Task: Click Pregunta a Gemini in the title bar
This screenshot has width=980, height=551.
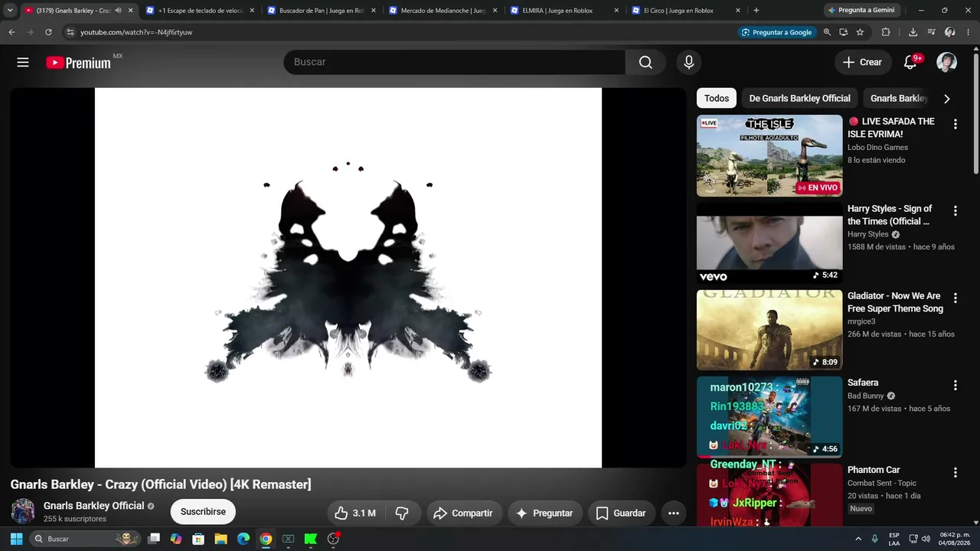Action: [863, 11]
